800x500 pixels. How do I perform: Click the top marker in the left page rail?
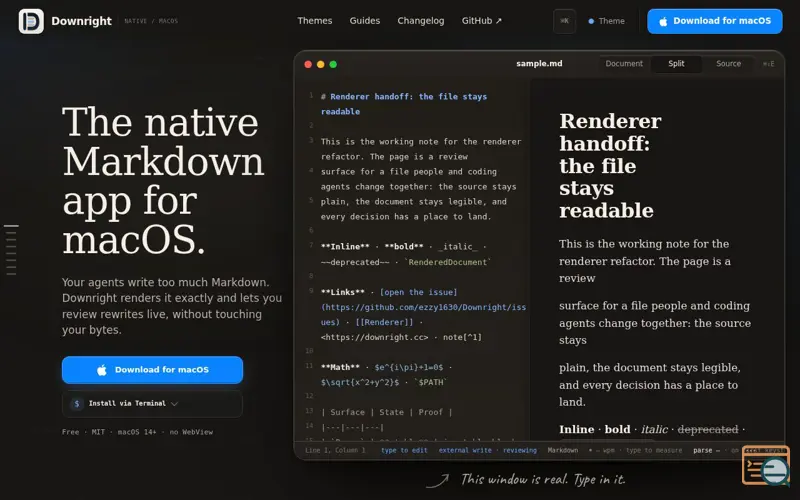(x=11, y=226)
